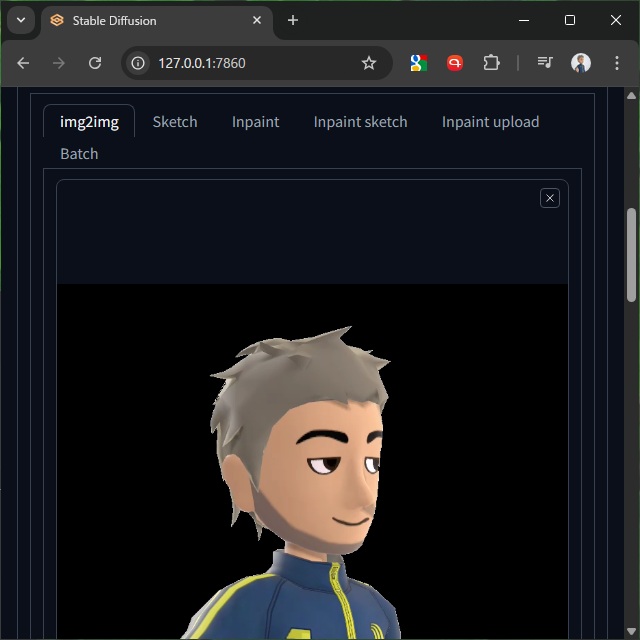Go to the Batch tab
Image resolution: width=640 pixels, height=640 pixels.
tap(79, 154)
